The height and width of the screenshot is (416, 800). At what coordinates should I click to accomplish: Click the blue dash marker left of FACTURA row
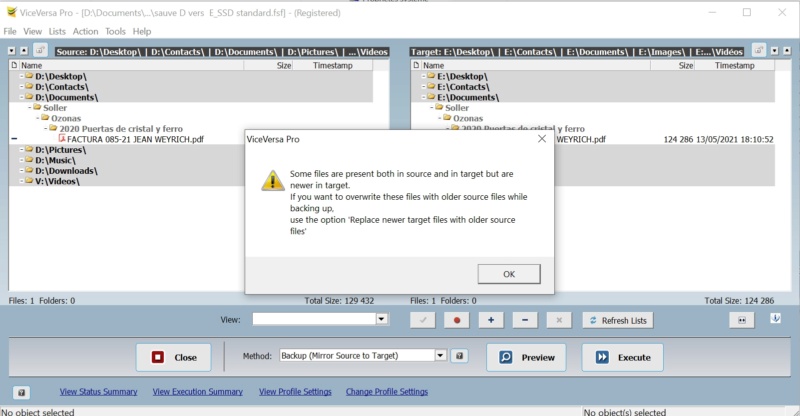(14, 139)
